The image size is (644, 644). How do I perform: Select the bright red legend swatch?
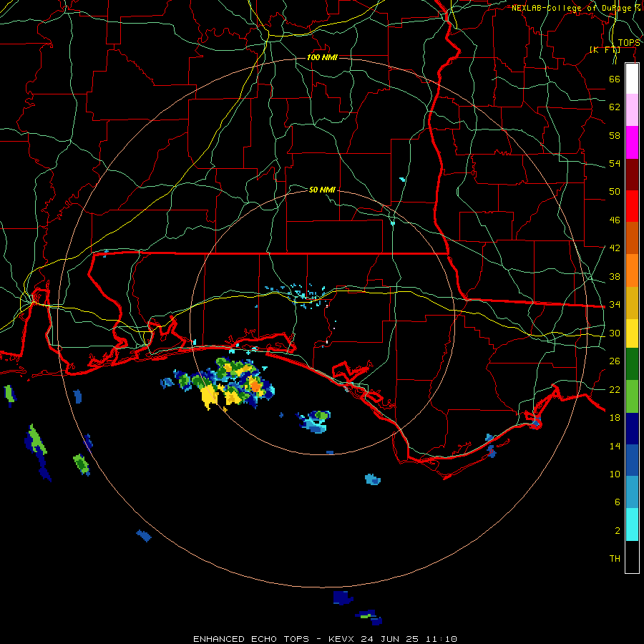click(632, 206)
